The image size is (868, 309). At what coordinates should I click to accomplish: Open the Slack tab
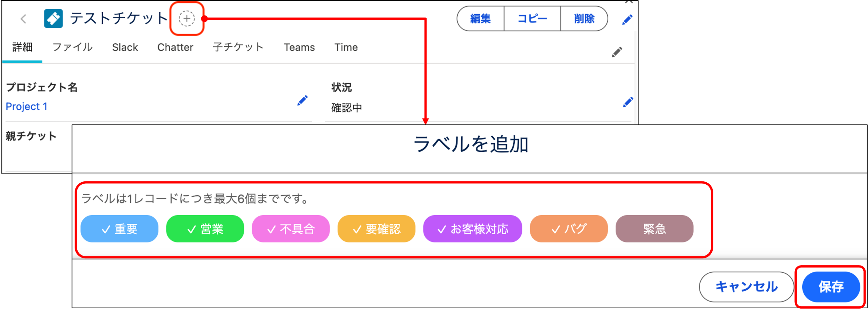pyautogui.click(x=125, y=47)
